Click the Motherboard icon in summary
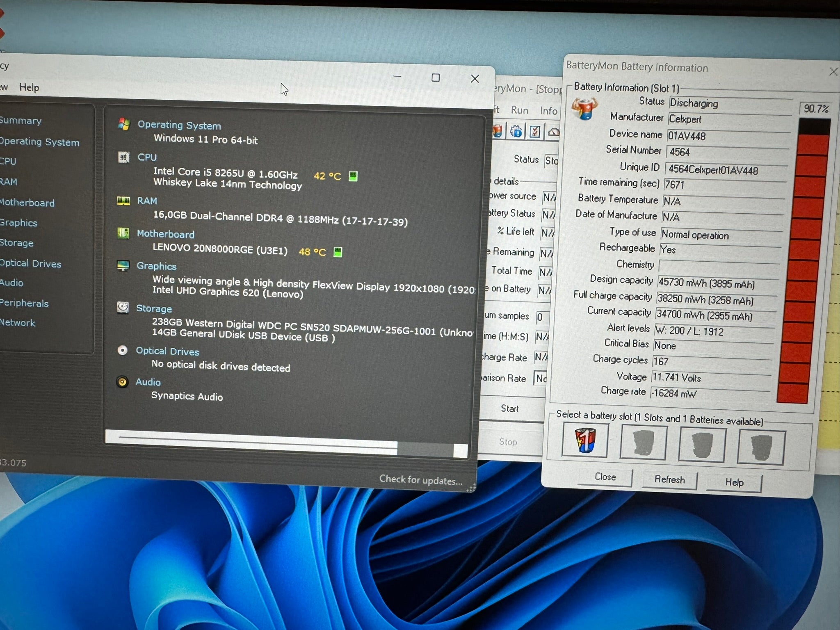This screenshot has width=840, height=630. tap(123, 233)
